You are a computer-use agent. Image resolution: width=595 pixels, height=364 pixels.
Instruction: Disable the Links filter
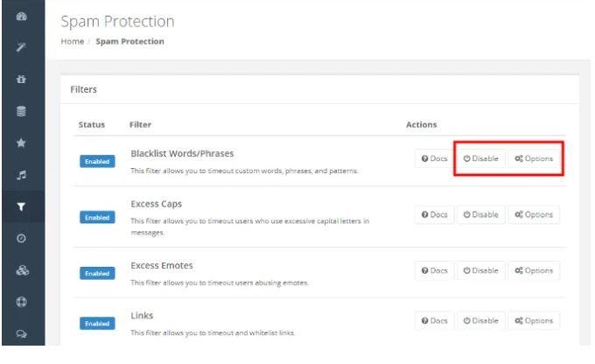480,321
